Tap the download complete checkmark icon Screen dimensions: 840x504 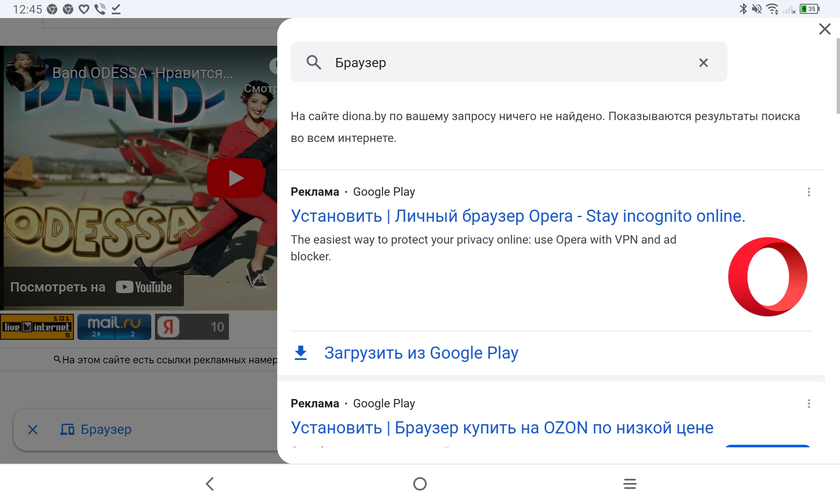116,9
